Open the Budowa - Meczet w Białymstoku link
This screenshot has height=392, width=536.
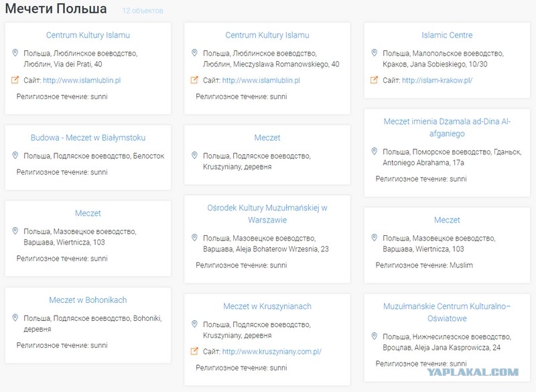[88, 137]
